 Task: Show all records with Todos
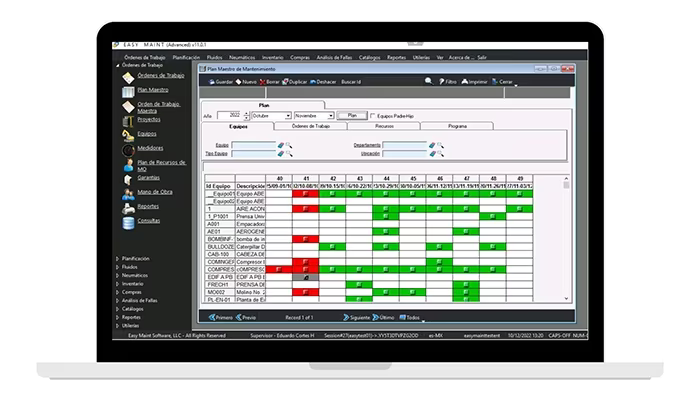[409, 317]
